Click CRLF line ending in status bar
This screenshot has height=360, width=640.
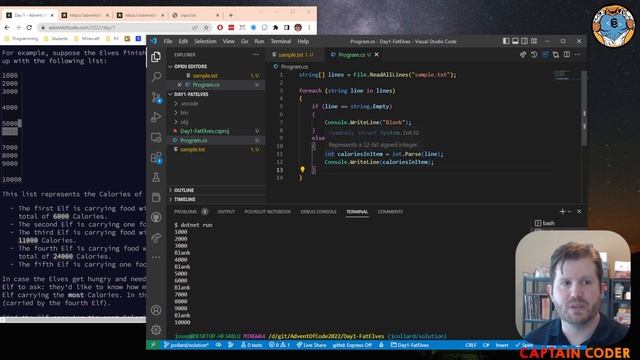tap(471, 345)
